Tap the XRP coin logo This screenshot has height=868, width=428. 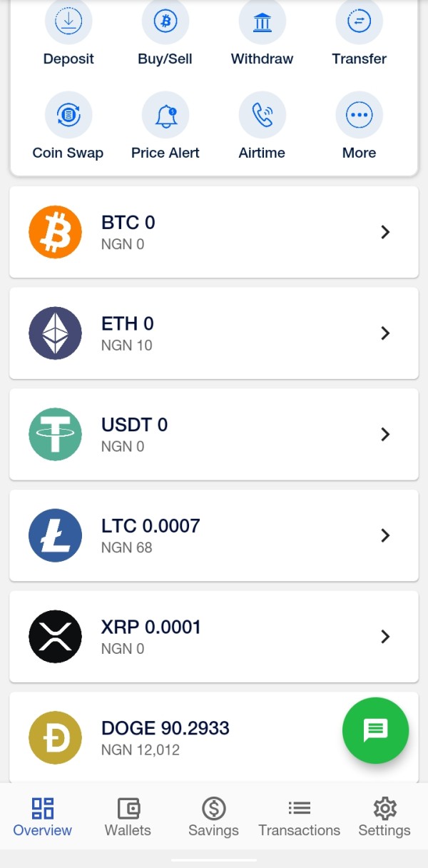pos(56,637)
